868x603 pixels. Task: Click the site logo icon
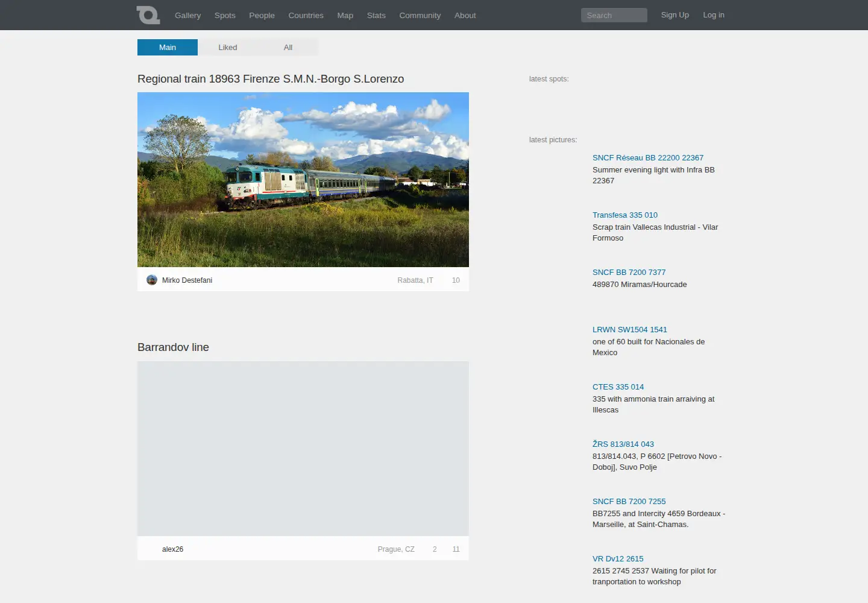148,15
